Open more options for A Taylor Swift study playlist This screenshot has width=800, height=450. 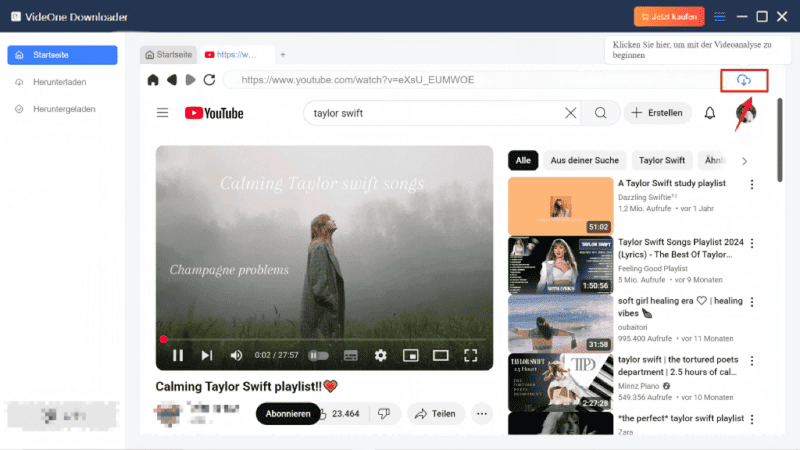752,185
